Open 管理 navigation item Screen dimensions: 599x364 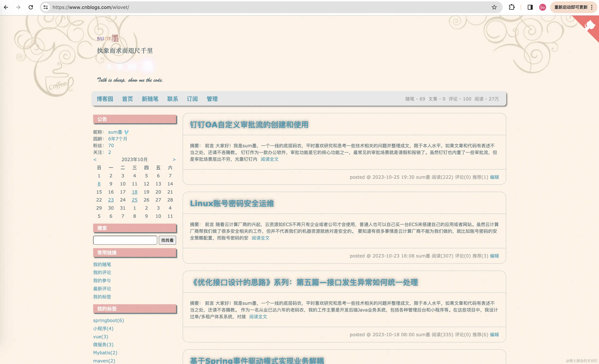click(212, 99)
